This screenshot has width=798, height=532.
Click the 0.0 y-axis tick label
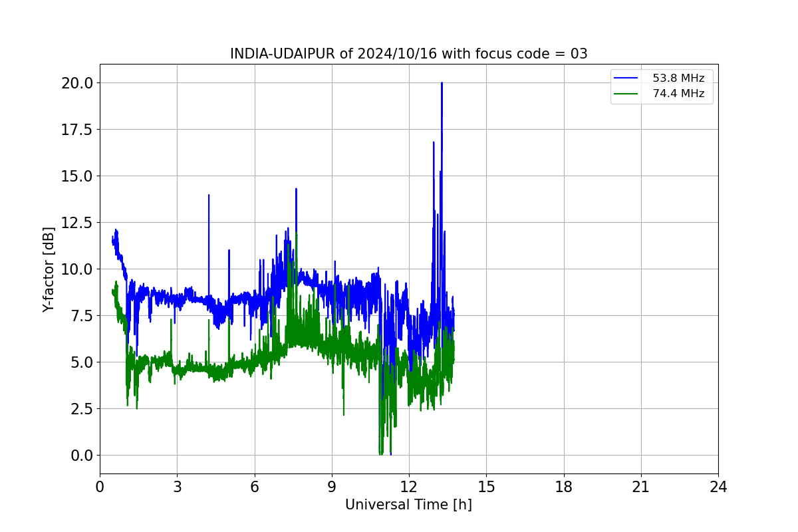(82, 455)
